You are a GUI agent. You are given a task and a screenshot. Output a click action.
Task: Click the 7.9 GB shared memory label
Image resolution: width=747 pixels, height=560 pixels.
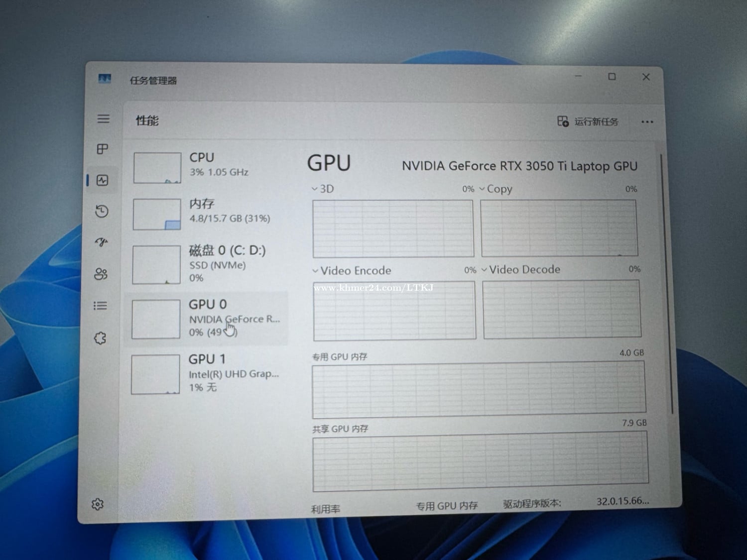tap(634, 423)
